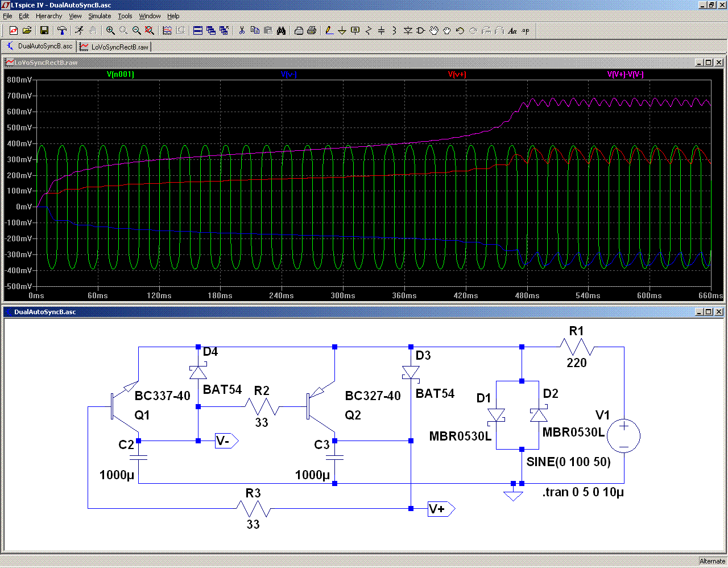
Task: Click the .tran 0 5 0 10µ directive
Action: point(583,492)
